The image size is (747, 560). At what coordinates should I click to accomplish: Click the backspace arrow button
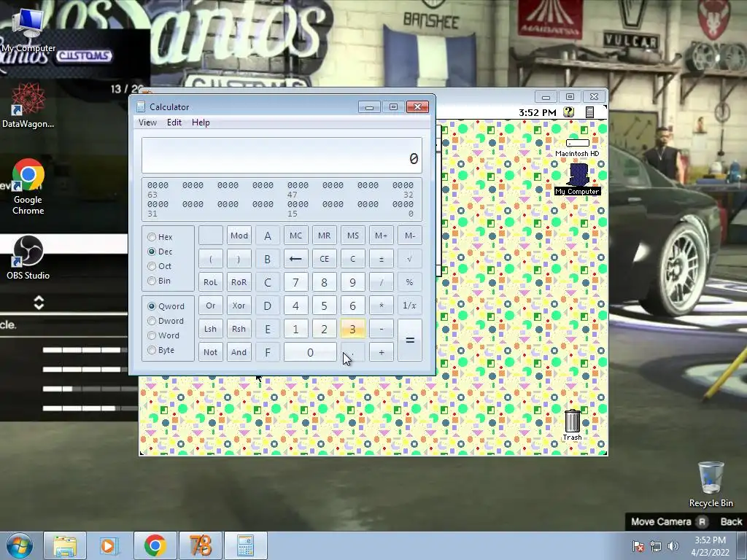295,259
